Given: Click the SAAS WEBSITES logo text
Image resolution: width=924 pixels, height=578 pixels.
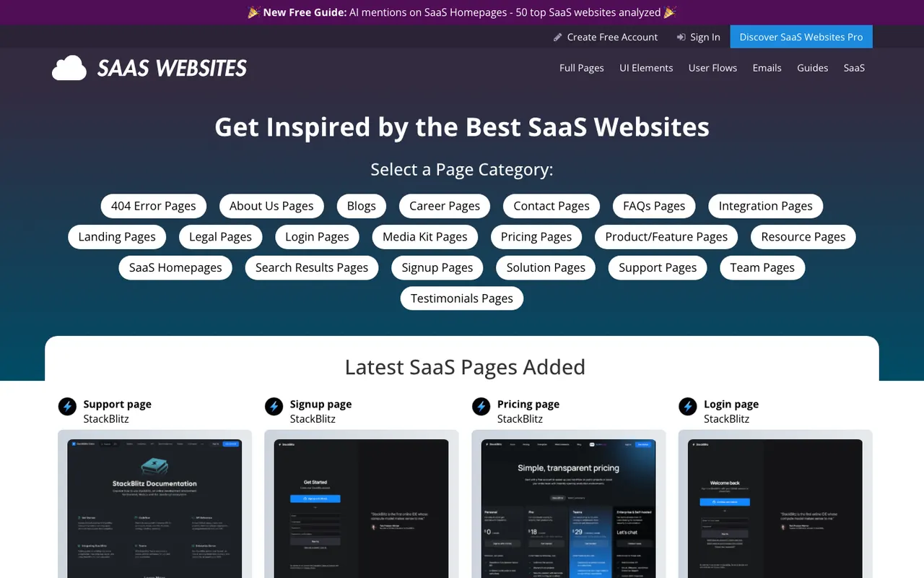Looking at the screenshot, I should pyautogui.click(x=172, y=68).
